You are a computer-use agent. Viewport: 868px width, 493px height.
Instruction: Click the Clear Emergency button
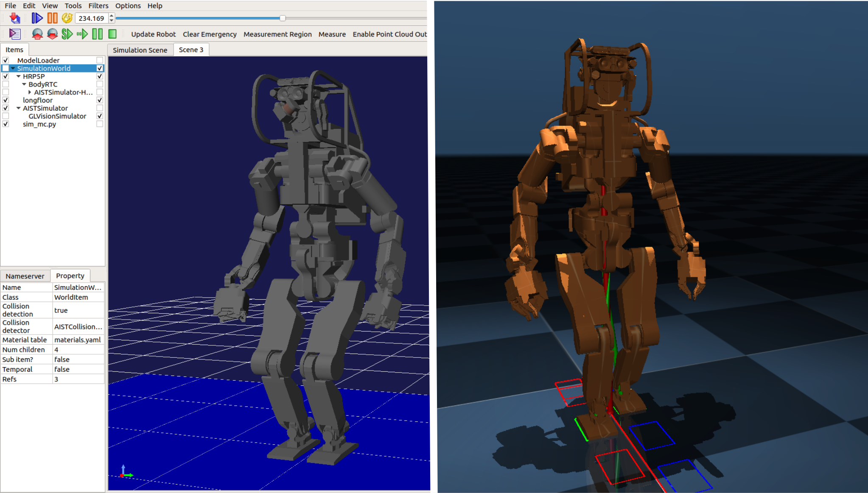210,34
